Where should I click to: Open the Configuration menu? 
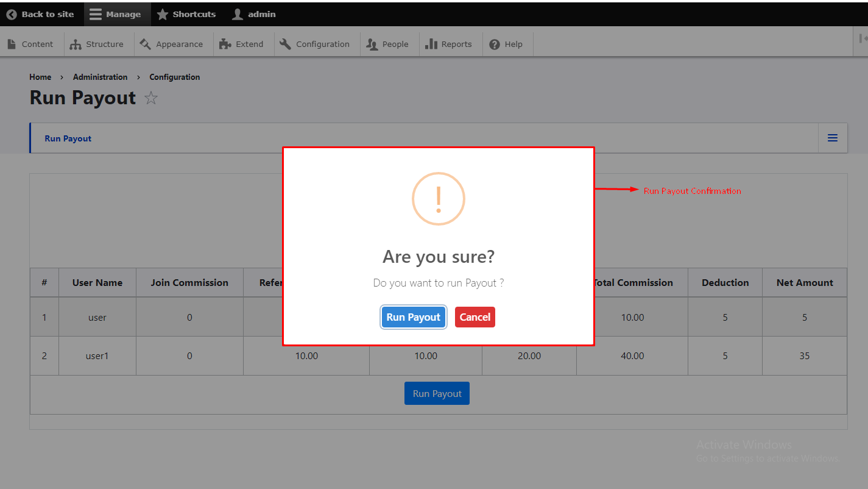pyautogui.click(x=315, y=44)
